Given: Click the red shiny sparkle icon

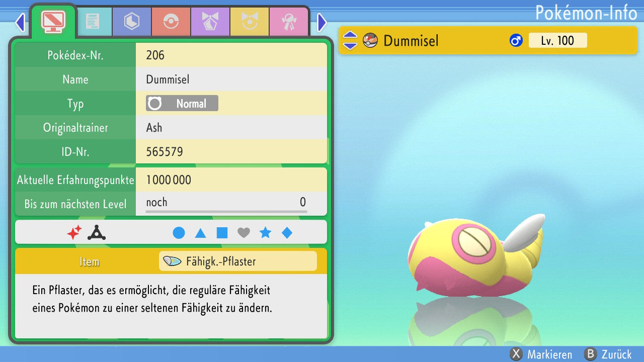Looking at the screenshot, I should tap(74, 232).
